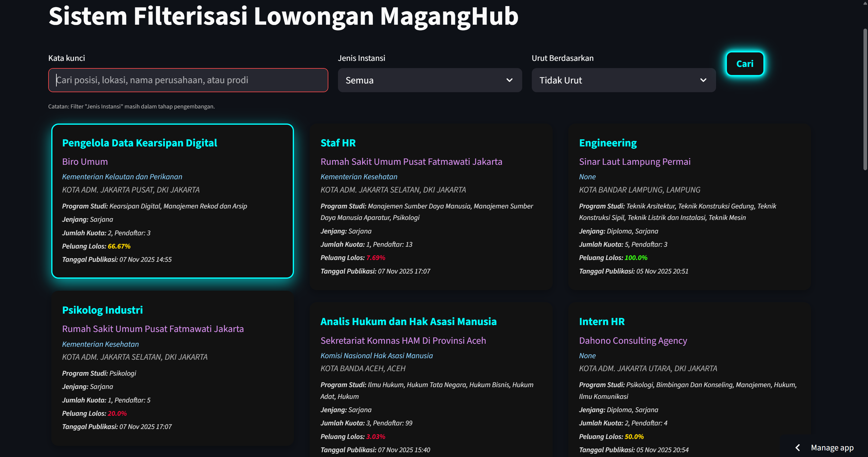Click the Intern HR listing title

(x=601, y=321)
